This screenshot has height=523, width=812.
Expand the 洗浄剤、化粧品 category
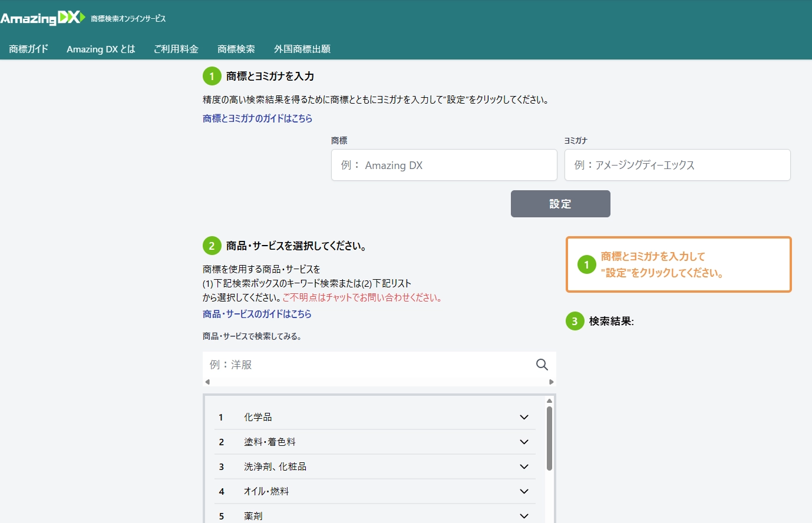coord(523,466)
